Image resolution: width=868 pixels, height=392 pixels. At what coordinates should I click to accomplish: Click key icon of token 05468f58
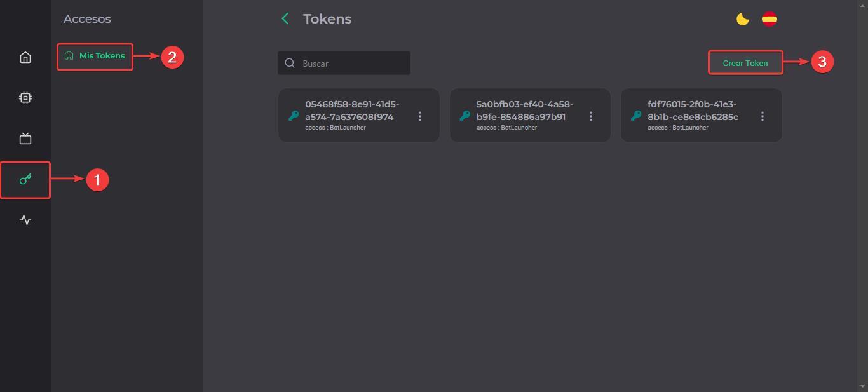pyautogui.click(x=294, y=116)
